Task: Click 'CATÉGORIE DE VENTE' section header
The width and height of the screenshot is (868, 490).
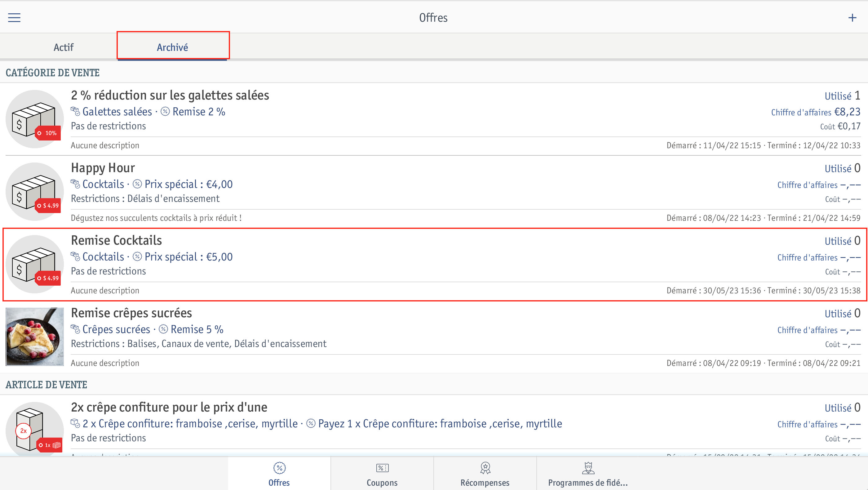Action: (53, 73)
